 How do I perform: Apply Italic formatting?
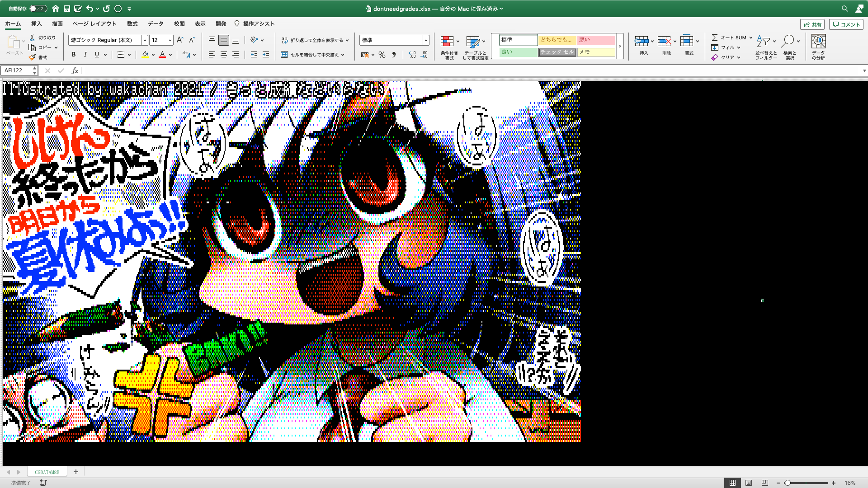(x=85, y=55)
